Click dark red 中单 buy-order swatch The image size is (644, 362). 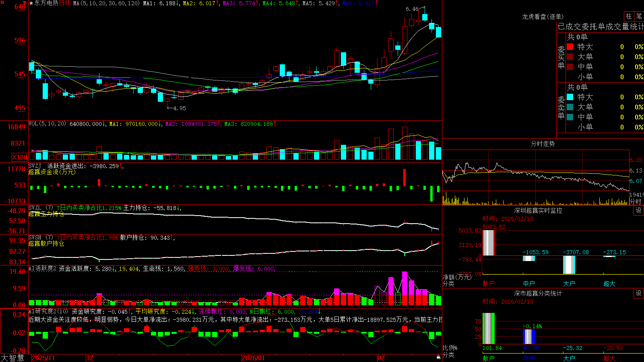[570, 67]
